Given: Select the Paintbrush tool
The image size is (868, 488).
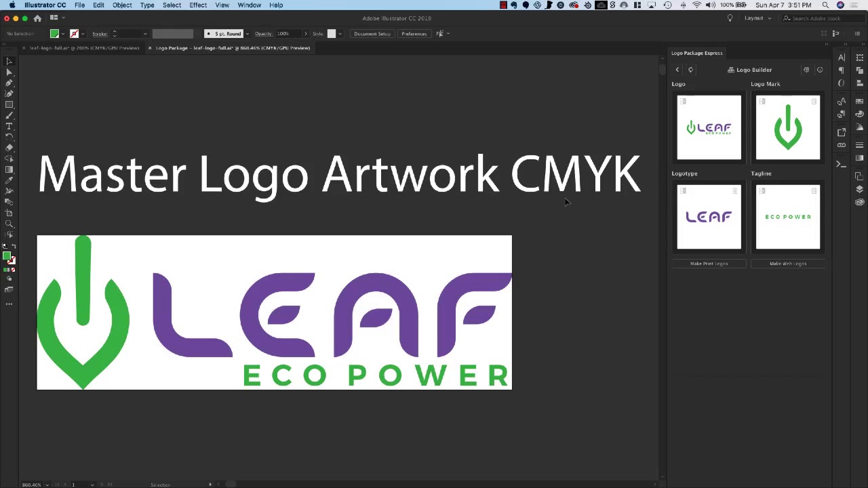Looking at the screenshot, I should 9,115.
